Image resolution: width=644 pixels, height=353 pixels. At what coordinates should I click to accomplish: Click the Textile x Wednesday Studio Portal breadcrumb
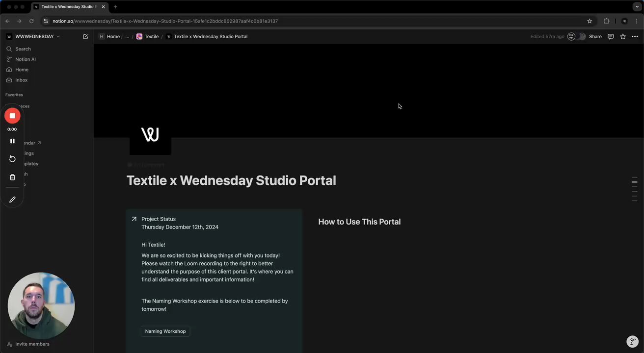[x=207, y=36]
